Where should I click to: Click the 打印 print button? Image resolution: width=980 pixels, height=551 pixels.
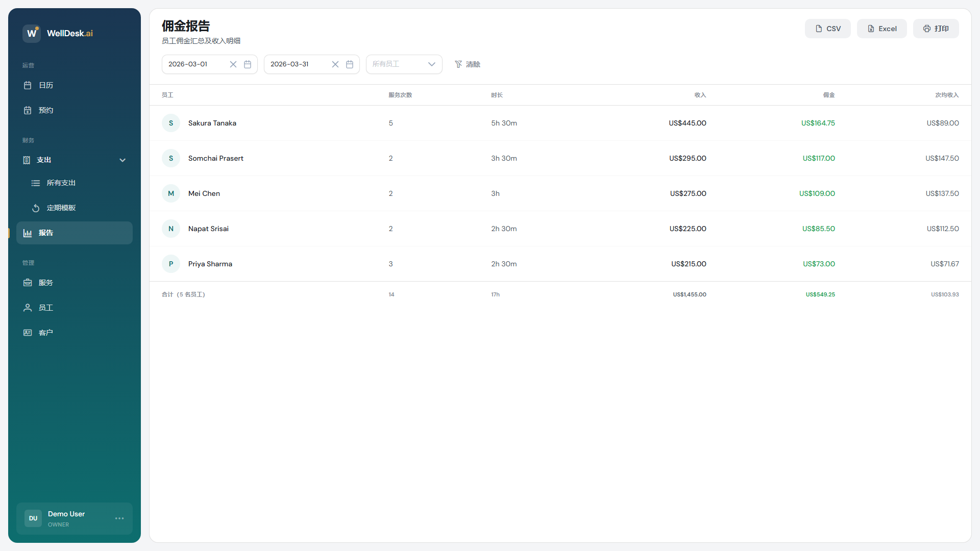pyautogui.click(x=936, y=29)
